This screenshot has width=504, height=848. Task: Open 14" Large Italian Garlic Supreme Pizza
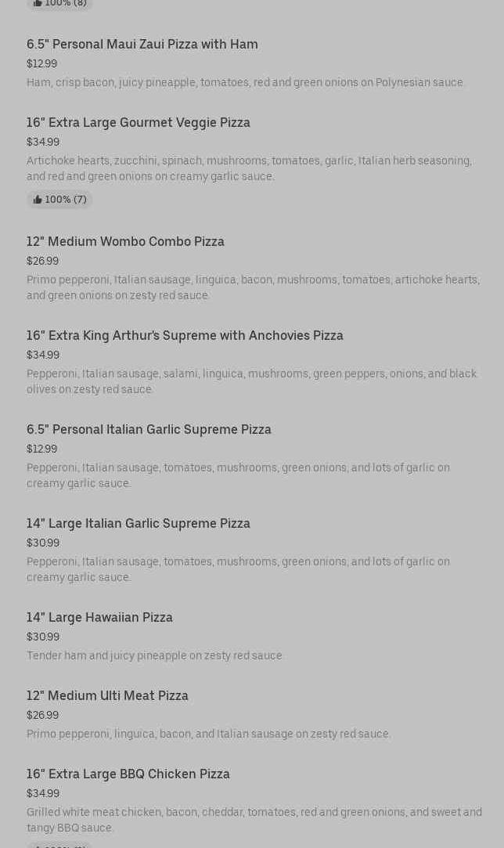click(x=138, y=524)
